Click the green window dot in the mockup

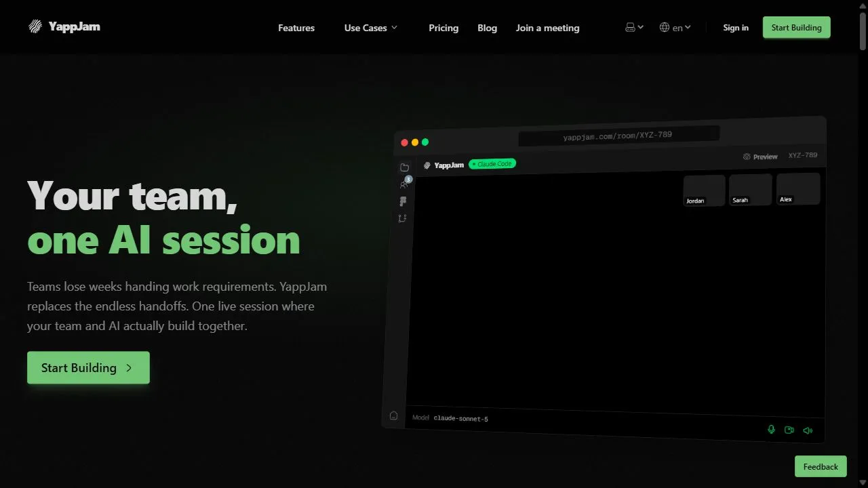pyautogui.click(x=425, y=142)
